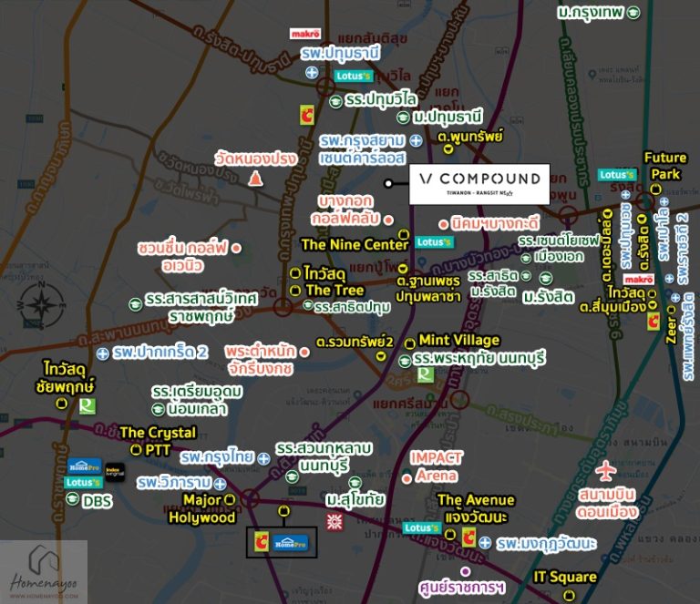Click the shopping bag icon beside Major
Image resolution: width=700 pixels, height=604 pixels.
point(230,499)
